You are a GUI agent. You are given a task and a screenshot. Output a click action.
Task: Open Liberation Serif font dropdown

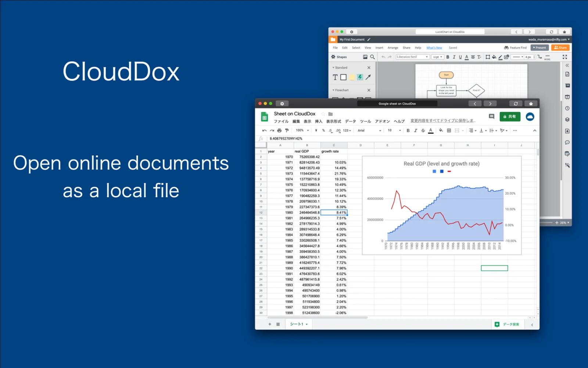tap(412, 57)
